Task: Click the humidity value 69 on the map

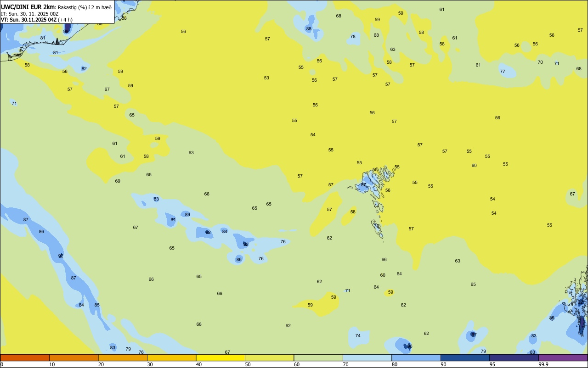Action: coord(118,181)
